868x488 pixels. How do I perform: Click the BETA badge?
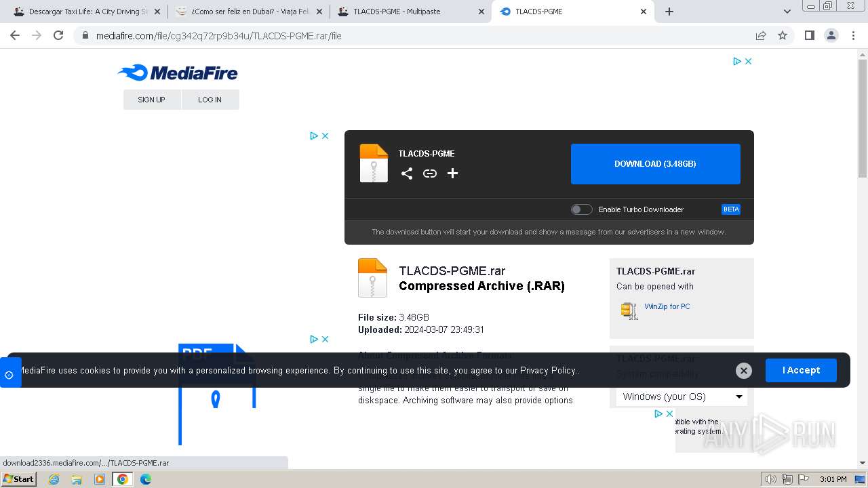[731, 209]
